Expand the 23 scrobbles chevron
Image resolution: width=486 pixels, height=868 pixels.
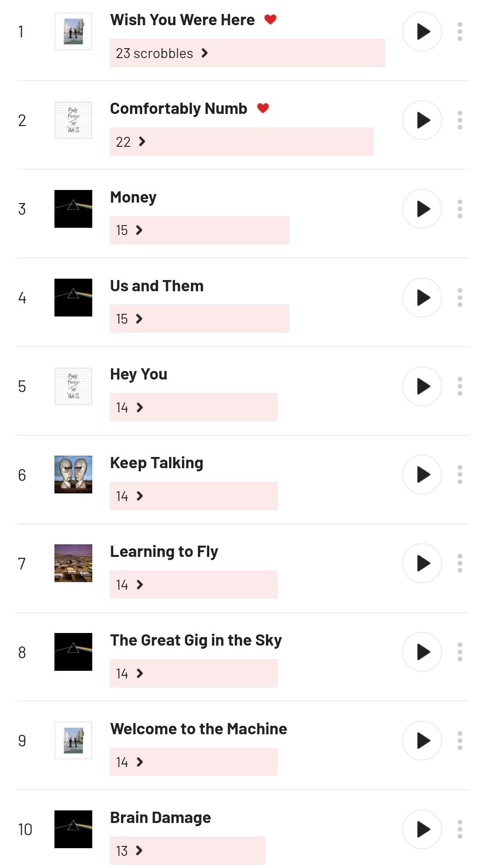205,53
